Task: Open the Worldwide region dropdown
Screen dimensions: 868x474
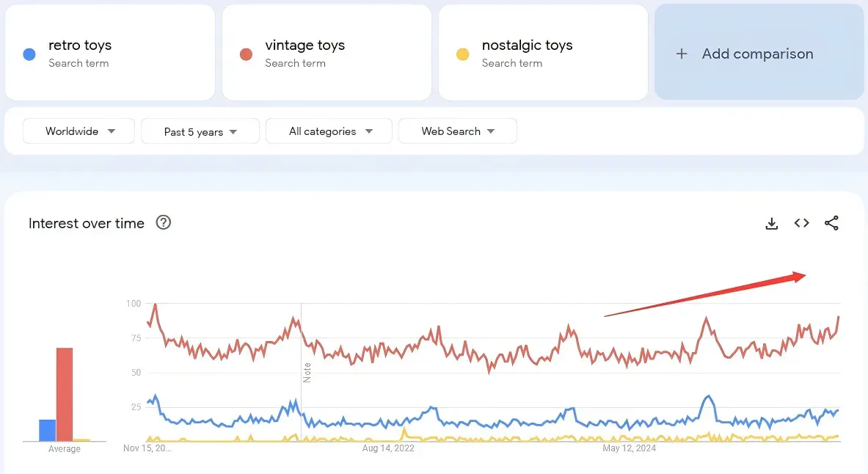Action: 79,131
